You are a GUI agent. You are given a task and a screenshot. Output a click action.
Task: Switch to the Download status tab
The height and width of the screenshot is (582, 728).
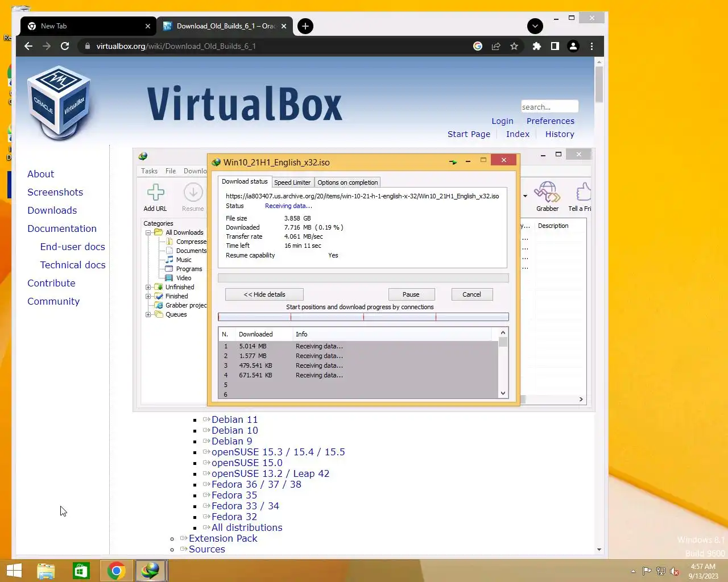point(245,181)
